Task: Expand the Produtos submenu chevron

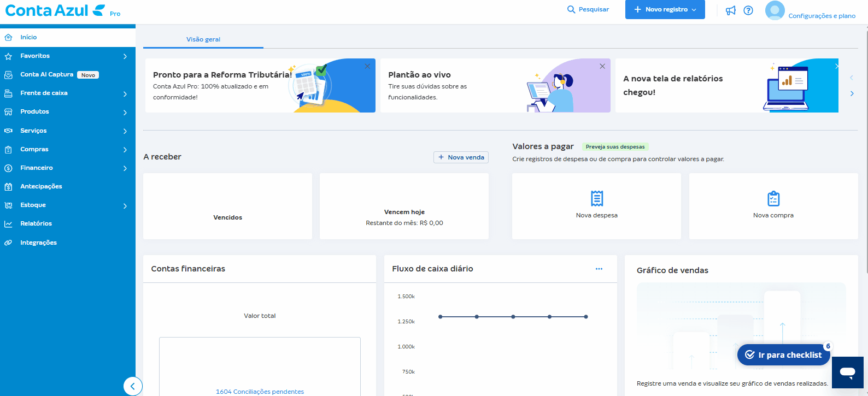Action: click(125, 113)
